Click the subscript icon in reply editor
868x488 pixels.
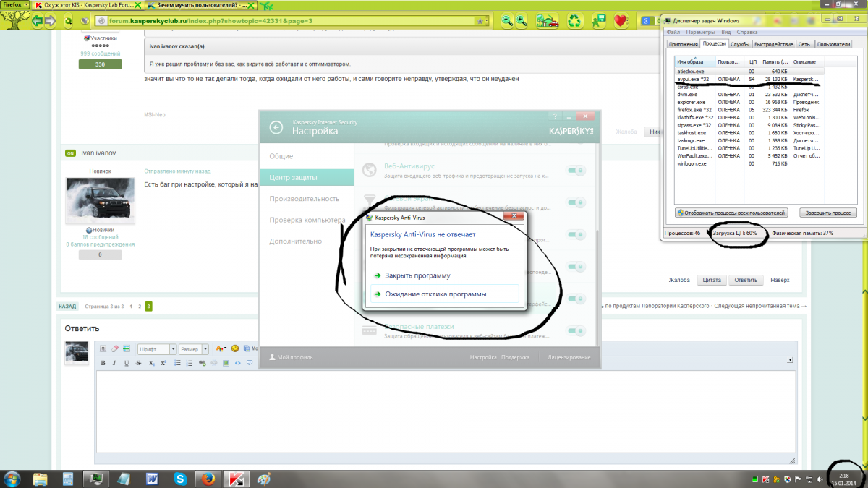tap(152, 363)
